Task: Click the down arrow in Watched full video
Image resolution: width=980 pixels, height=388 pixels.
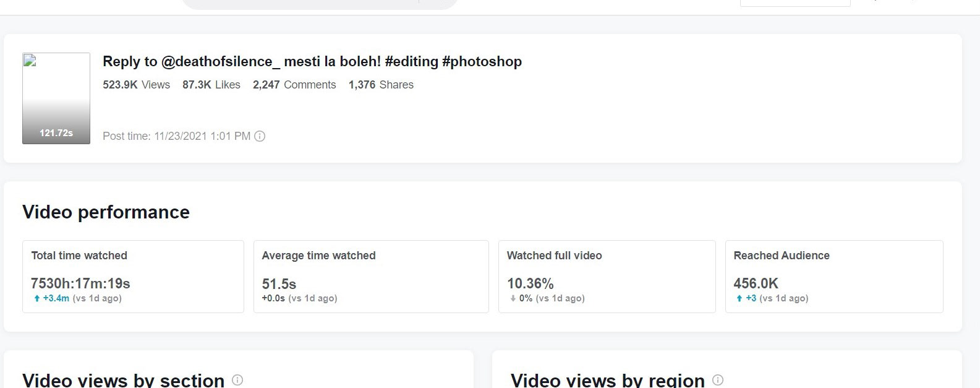Action: point(513,299)
